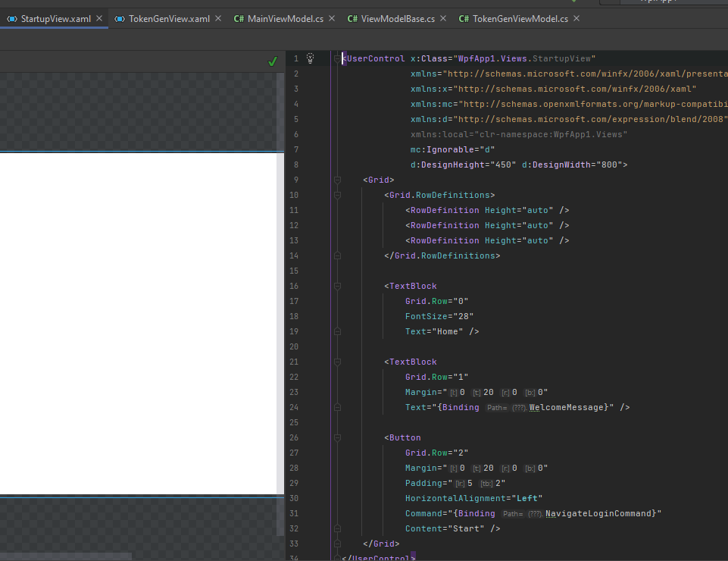Click the C# icon on the ViewModelBase.cs tab
This screenshot has width=728, height=561.
tap(352, 18)
